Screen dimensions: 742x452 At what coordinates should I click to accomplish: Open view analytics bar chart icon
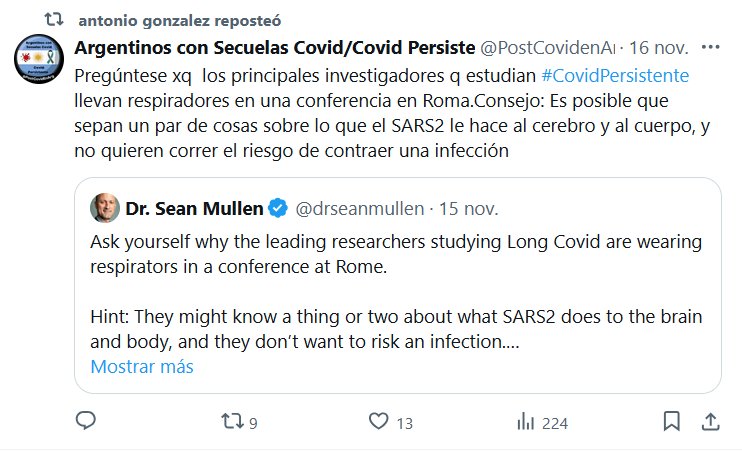(x=524, y=422)
